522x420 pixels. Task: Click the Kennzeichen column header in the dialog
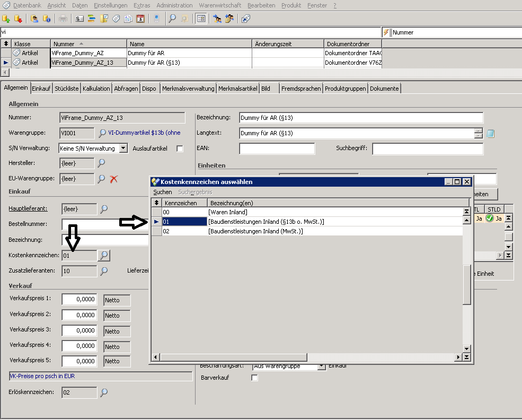[185, 203]
